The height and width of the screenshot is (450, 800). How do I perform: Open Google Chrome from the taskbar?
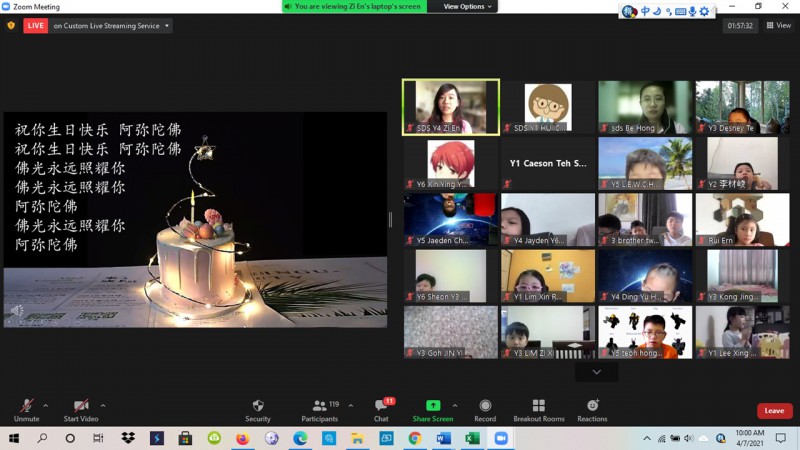pos(415,438)
